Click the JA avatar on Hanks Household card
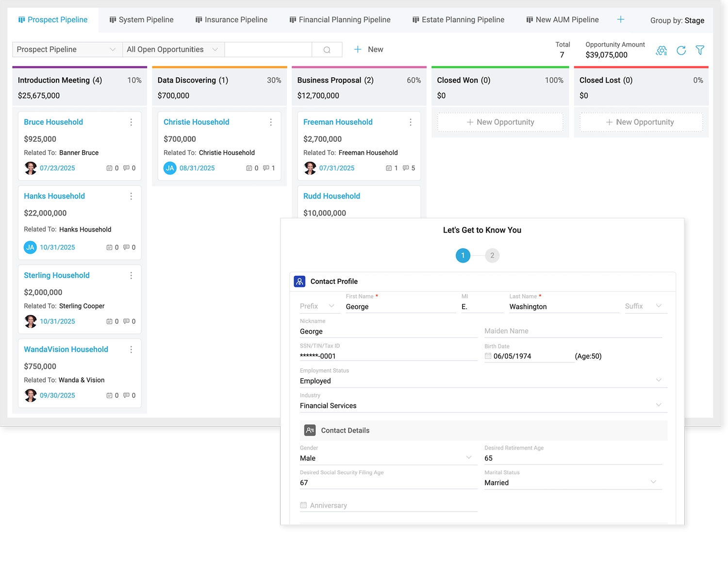This screenshot has height=569, width=728. pos(30,247)
